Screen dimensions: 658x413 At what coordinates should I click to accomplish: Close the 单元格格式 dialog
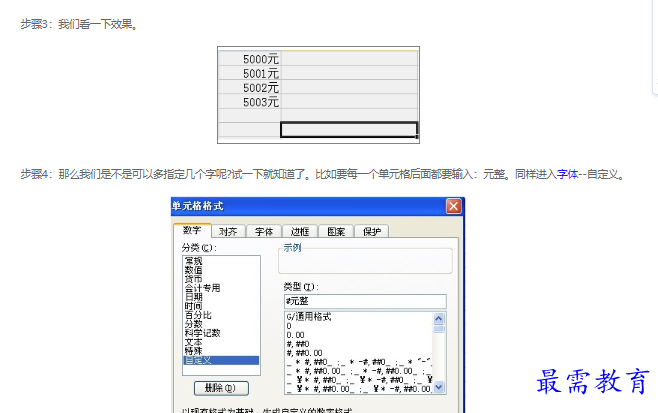[x=453, y=206]
